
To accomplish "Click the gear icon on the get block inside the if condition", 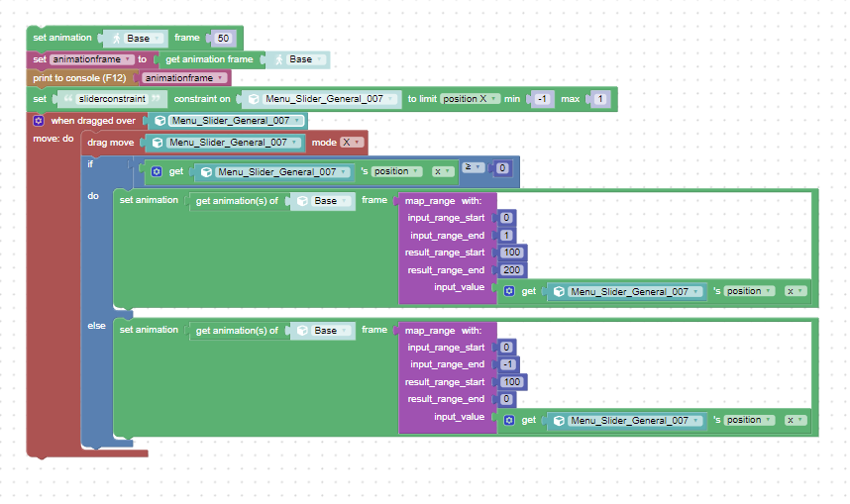I will pyautogui.click(x=157, y=171).
